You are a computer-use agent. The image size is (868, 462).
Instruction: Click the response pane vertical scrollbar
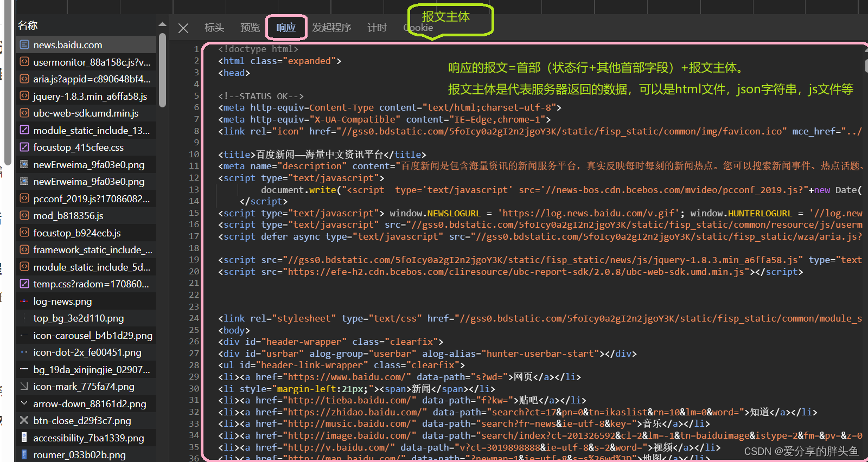866,65
